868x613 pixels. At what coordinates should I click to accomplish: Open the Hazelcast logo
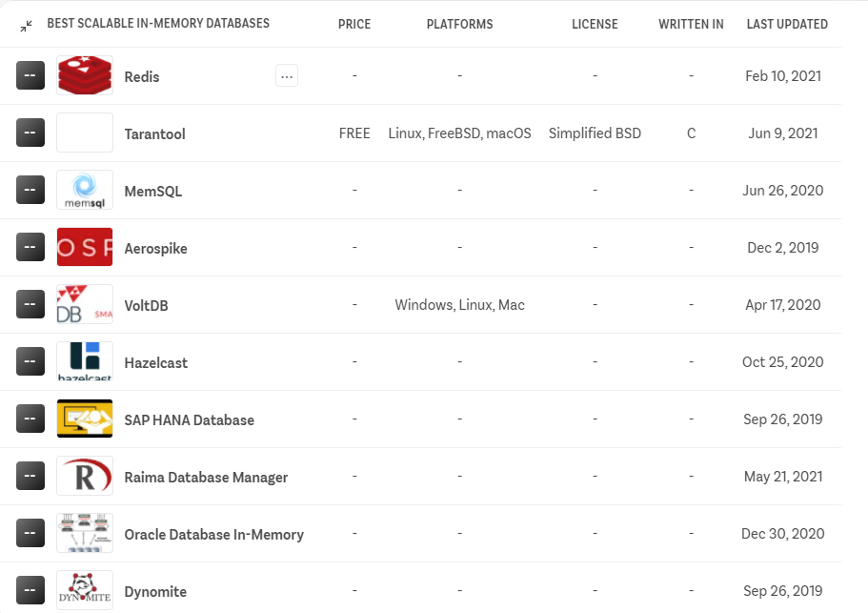pyautogui.click(x=85, y=361)
